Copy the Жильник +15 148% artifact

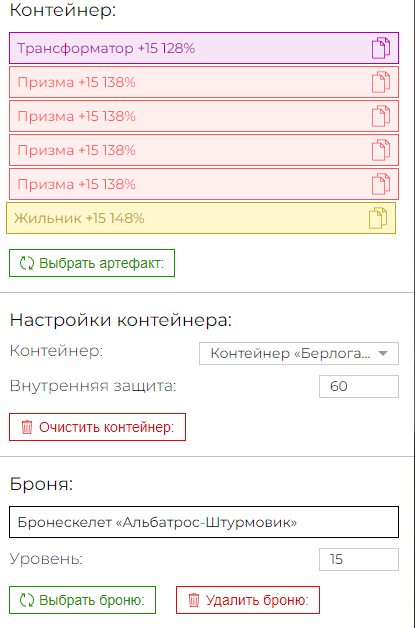tap(378, 218)
